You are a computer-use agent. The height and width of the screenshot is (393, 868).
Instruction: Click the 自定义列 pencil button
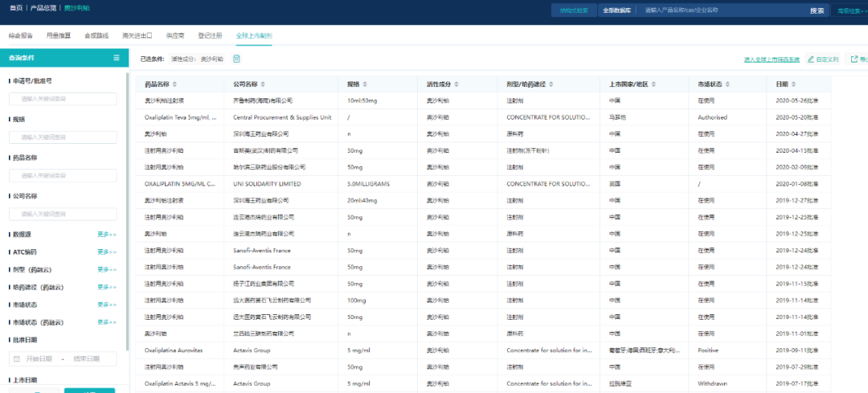tap(822, 59)
